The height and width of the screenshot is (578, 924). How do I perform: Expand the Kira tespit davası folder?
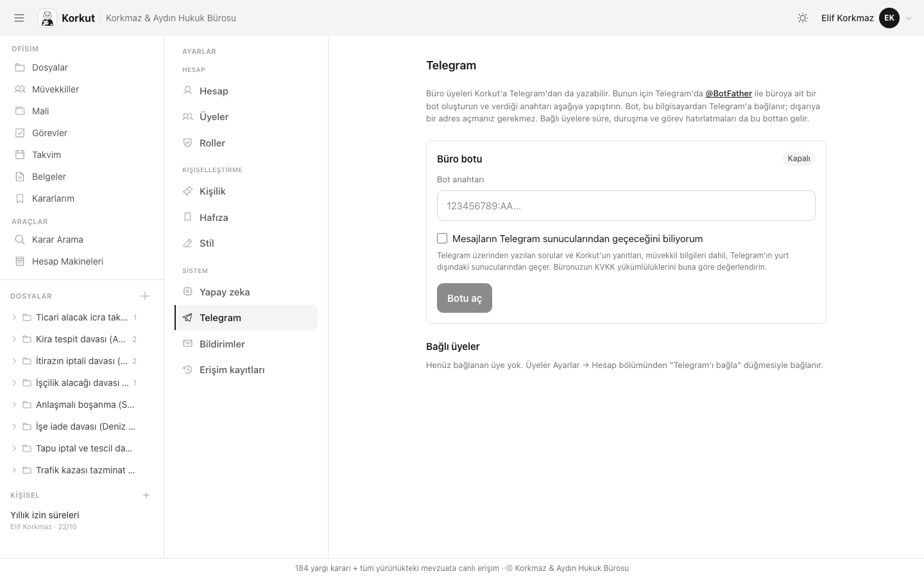[x=14, y=339]
